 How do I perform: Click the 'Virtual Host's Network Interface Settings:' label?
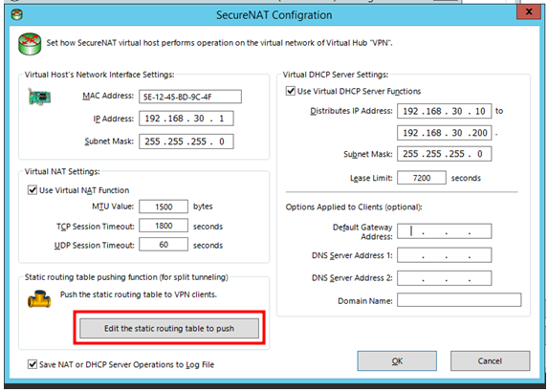click(99, 75)
